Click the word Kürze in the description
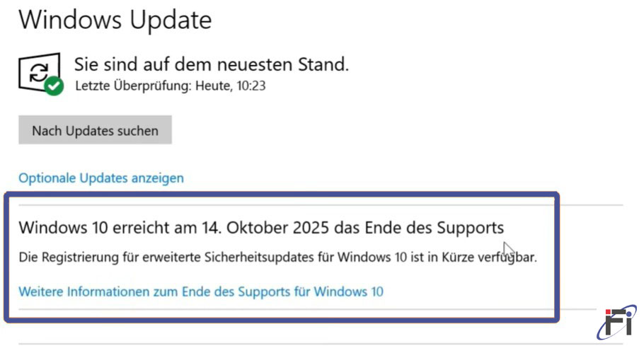The image size is (644, 353). pyautogui.click(x=458, y=257)
